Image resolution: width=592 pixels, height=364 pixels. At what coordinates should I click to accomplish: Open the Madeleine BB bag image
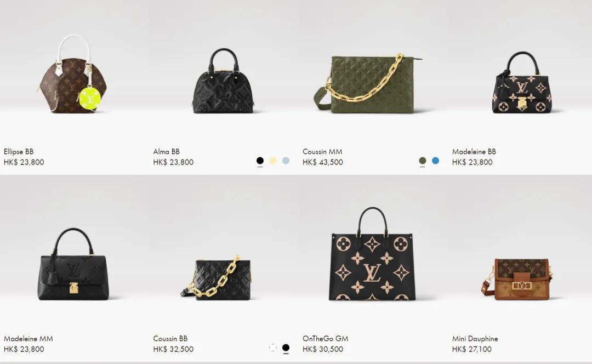pyautogui.click(x=522, y=82)
